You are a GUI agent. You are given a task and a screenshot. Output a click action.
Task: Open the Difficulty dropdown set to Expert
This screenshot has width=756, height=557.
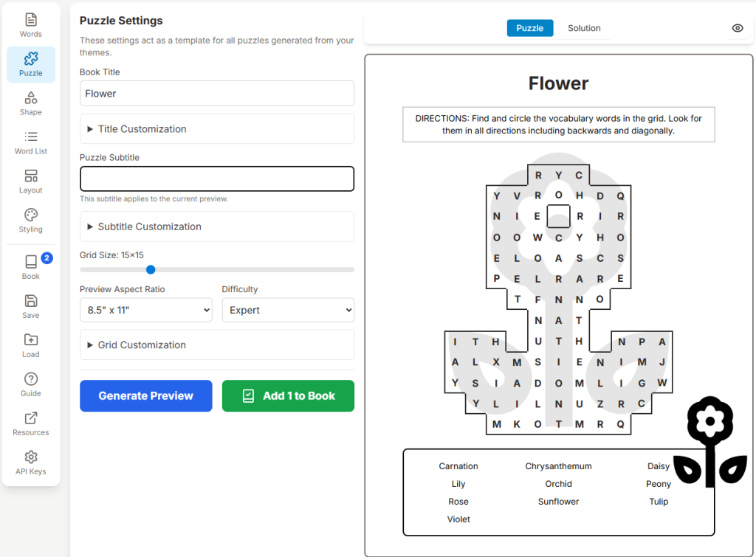click(x=288, y=310)
